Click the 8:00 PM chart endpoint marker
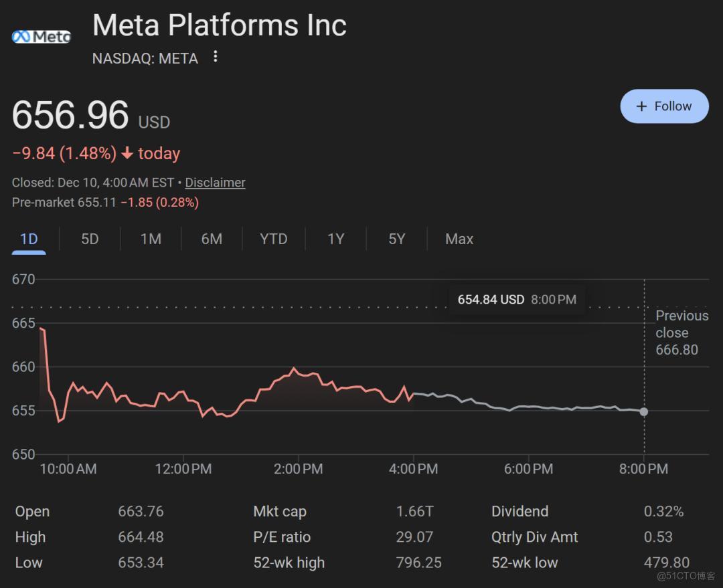The width and height of the screenshot is (723, 588). pos(643,411)
